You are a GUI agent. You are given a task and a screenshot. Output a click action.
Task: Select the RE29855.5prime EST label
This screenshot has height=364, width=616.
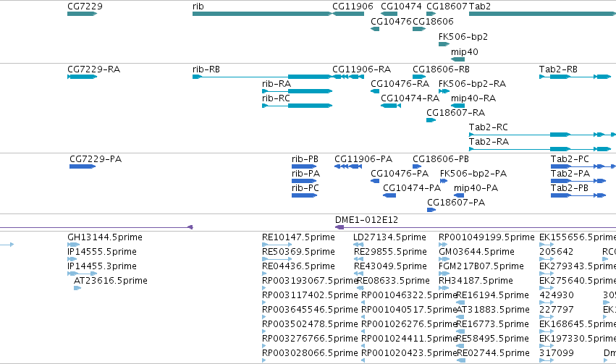(390, 252)
